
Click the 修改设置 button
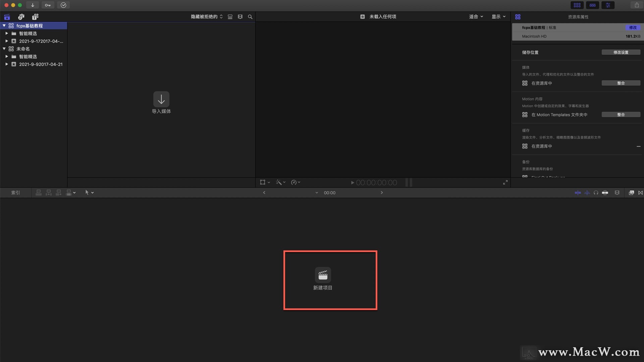[x=621, y=52]
